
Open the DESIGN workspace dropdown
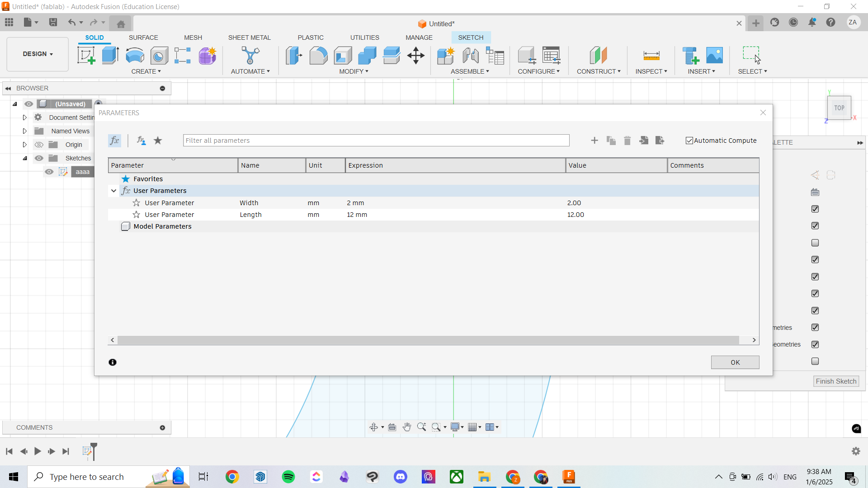pyautogui.click(x=38, y=54)
